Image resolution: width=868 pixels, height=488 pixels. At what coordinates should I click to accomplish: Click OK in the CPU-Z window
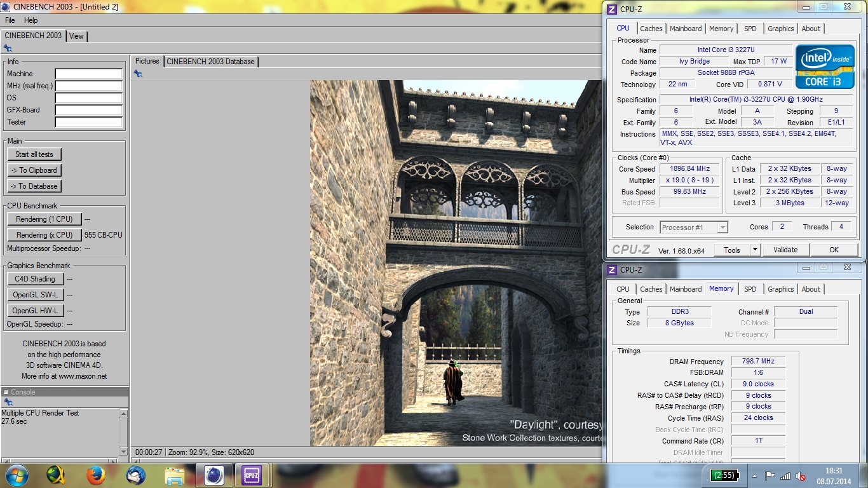(x=834, y=250)
